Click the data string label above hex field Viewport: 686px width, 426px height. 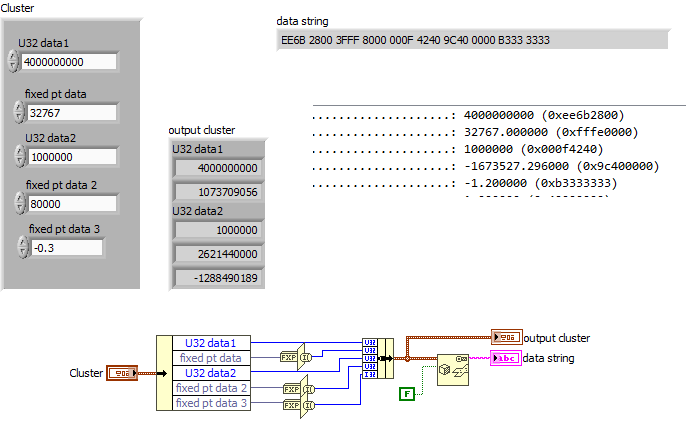click(x=302, y=21)
